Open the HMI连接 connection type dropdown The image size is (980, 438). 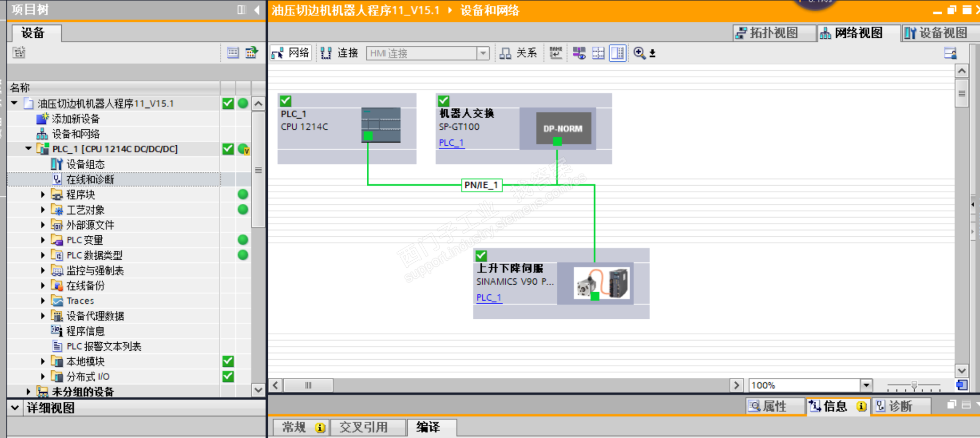tap(483, 53)
